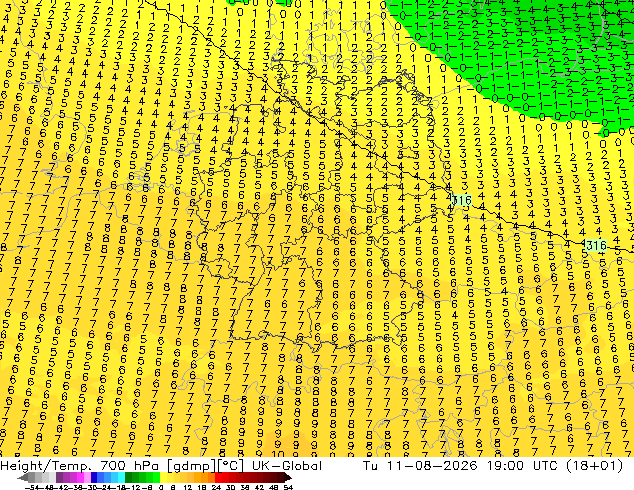Click the darkest maroon legend end at 54
The width and height of the screenshot is (634, 490).
pyautogui.click(x=287, y=478)
